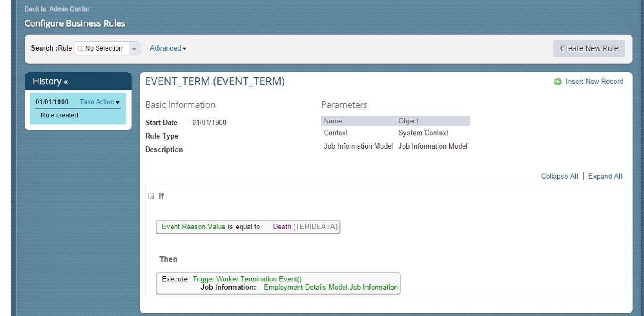Click Collapse All link
This screenshot has width=644, height=316.
[560, 176]
